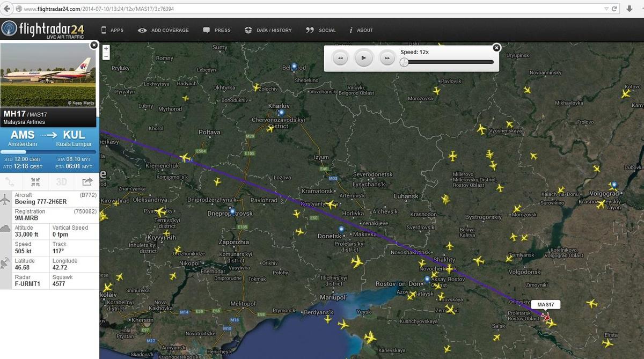644x359 pixels.
Task: Click the blue airport marker at Donetsk
Action: 341,229
